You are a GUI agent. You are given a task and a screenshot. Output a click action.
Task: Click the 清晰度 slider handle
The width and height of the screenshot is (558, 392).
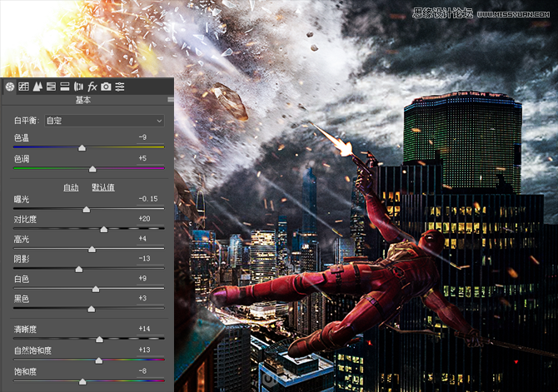tap(100, 339)
